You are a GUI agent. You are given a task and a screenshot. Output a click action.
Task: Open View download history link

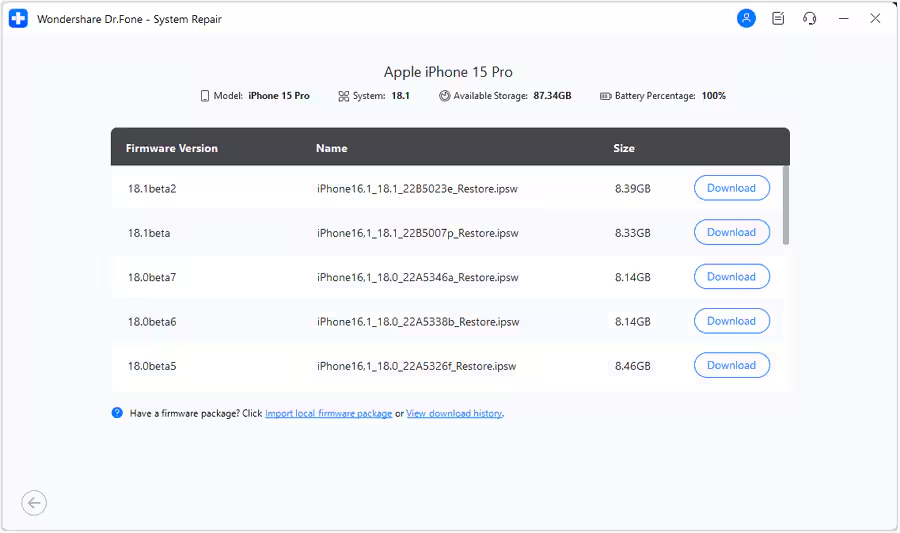pos(454,413)
